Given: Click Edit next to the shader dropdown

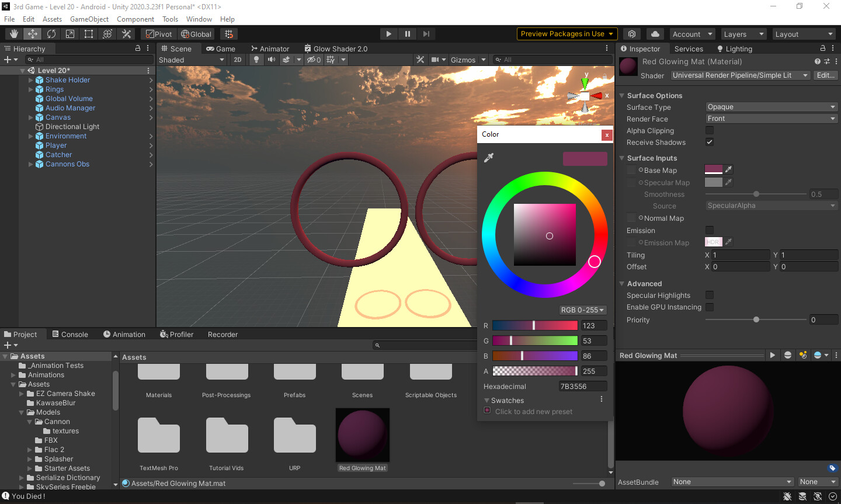Looking at the screenshot, I should 825,75.
